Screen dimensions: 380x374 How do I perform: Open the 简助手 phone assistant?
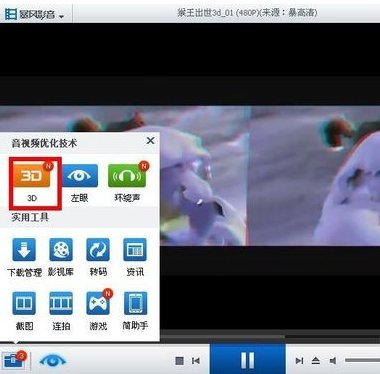click(x=135, y=303)
